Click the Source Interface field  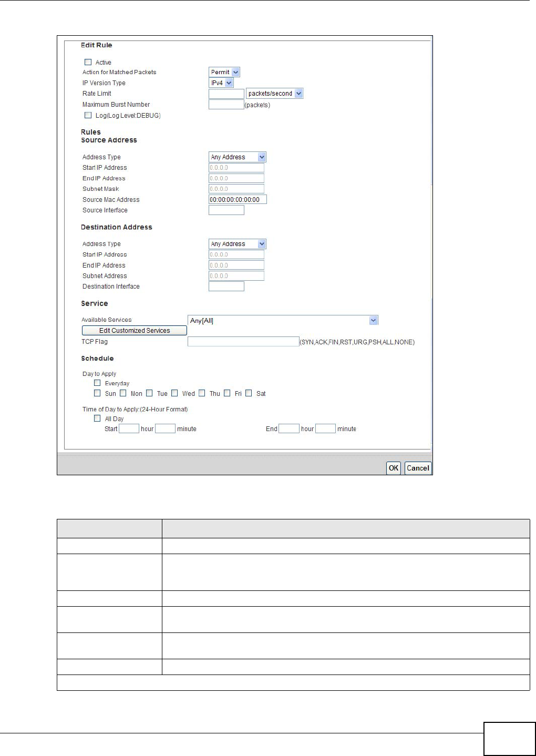click(x=226, y=210)
